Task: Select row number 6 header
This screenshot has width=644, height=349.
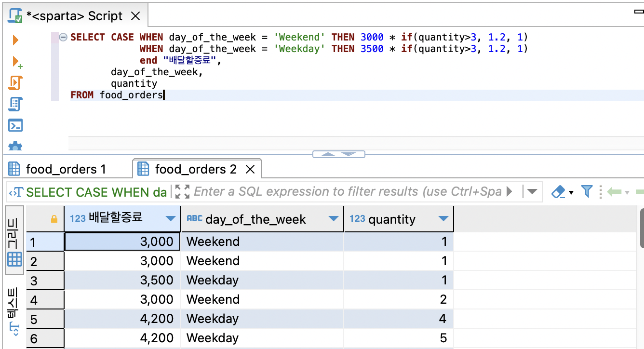Action: click(x=45, y=338)
